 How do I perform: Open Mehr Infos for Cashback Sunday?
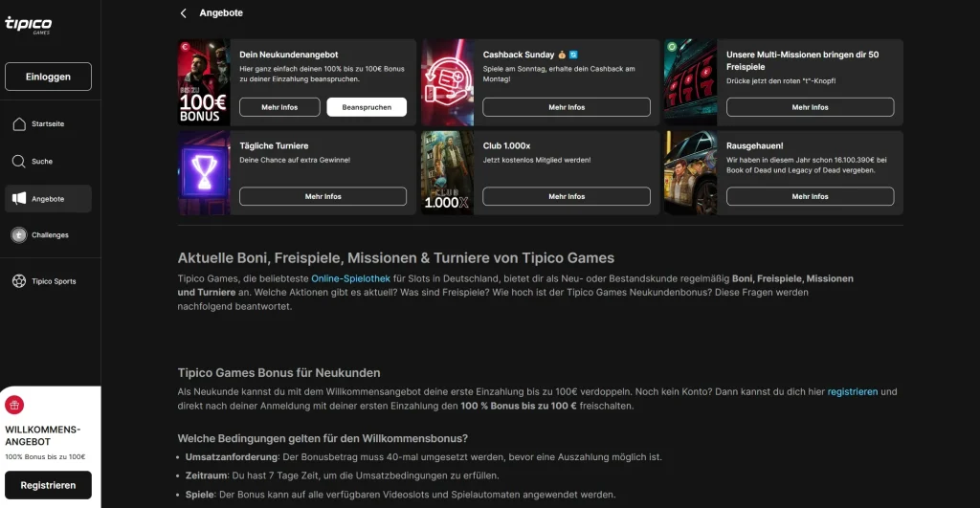pyautogui.click(x=567, y=107)
